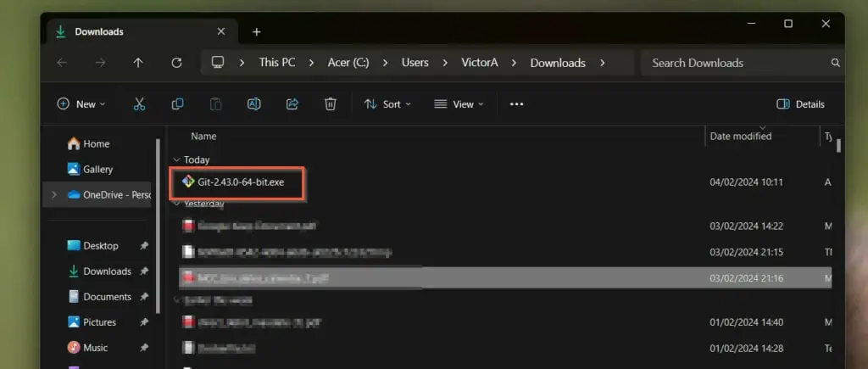Add a new tab with plus button
The width and height of the screenshot is (868, 369).
pyautogui.click(x=256, y=32)
